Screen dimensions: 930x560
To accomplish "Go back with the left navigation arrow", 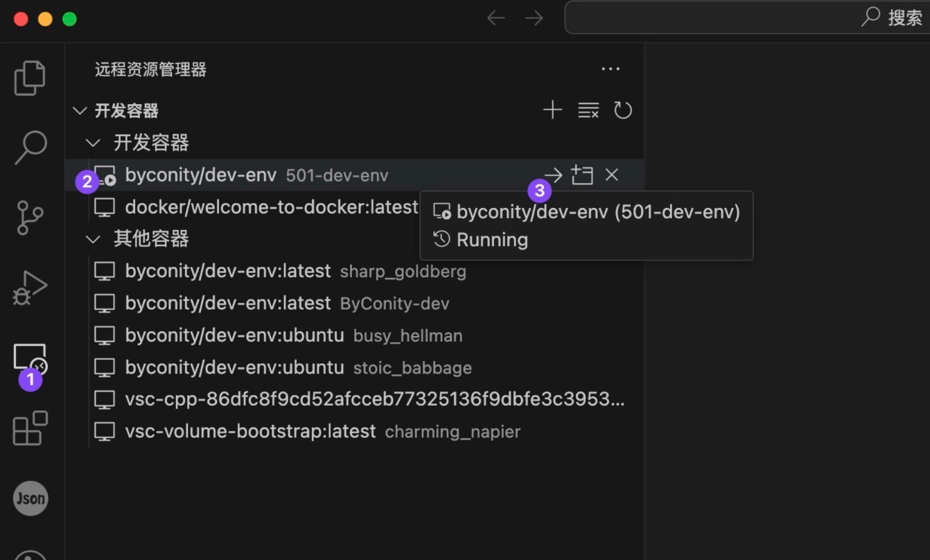I will point(495,18).
